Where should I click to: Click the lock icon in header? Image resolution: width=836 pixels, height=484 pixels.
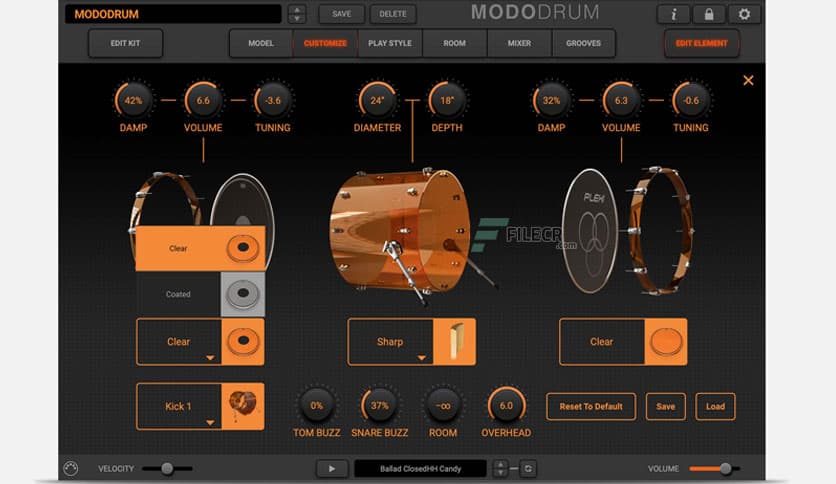tap(709, 14)
